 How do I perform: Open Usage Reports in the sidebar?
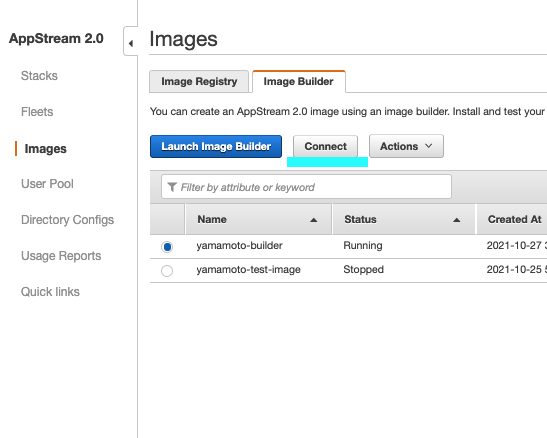coord(61,256)
